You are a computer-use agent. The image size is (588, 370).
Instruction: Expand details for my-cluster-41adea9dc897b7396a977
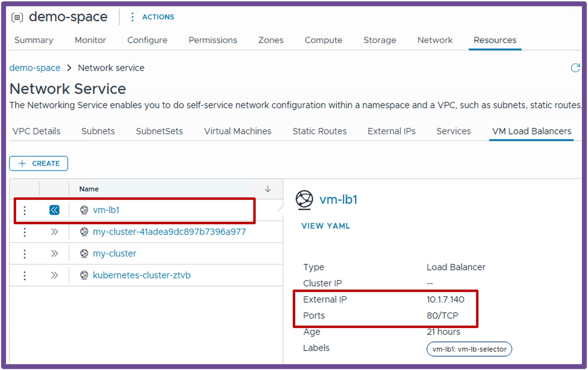pos(54,232)
